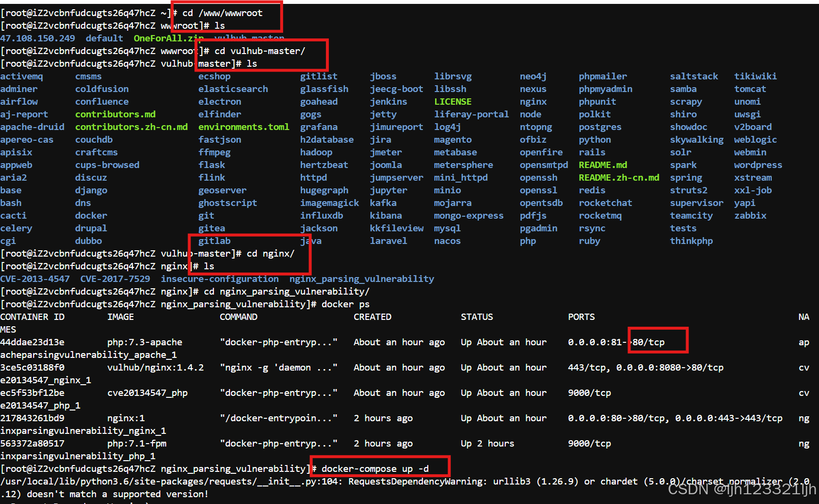Select the 'PORTS' column header

tap(581, 317)
